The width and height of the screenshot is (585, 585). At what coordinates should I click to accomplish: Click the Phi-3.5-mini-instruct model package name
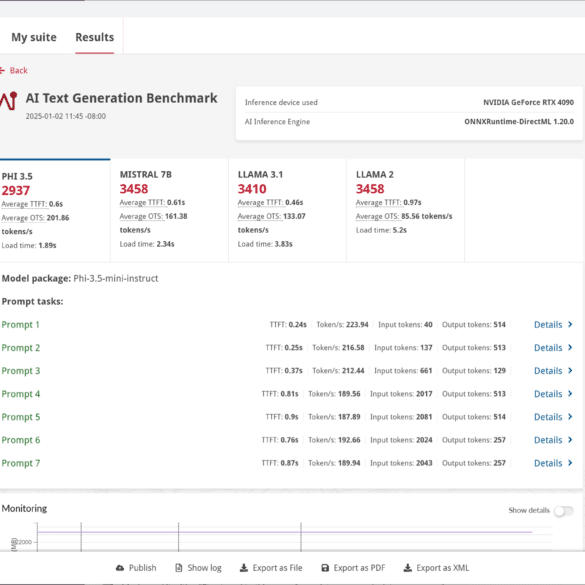click(x=116, y=279)
